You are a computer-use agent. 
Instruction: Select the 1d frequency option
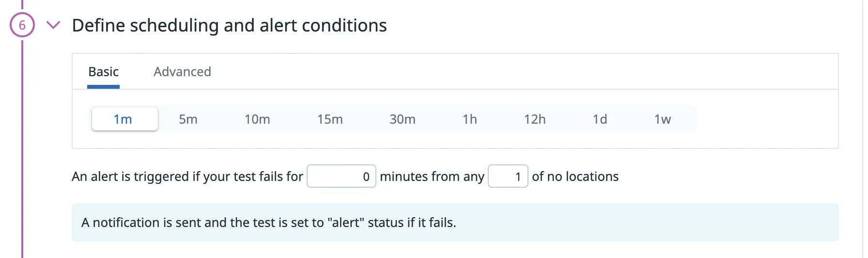[x=600, y=119]
